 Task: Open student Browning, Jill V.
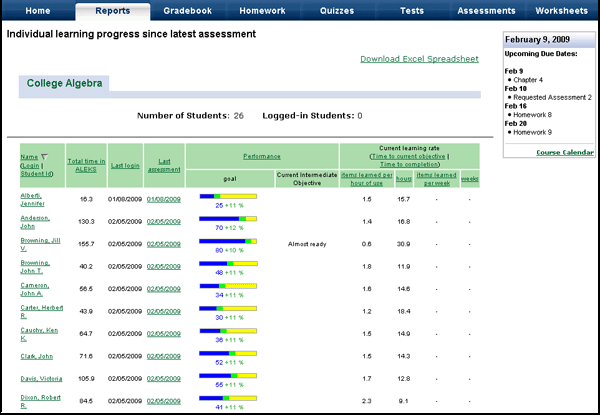coord(40,244)
